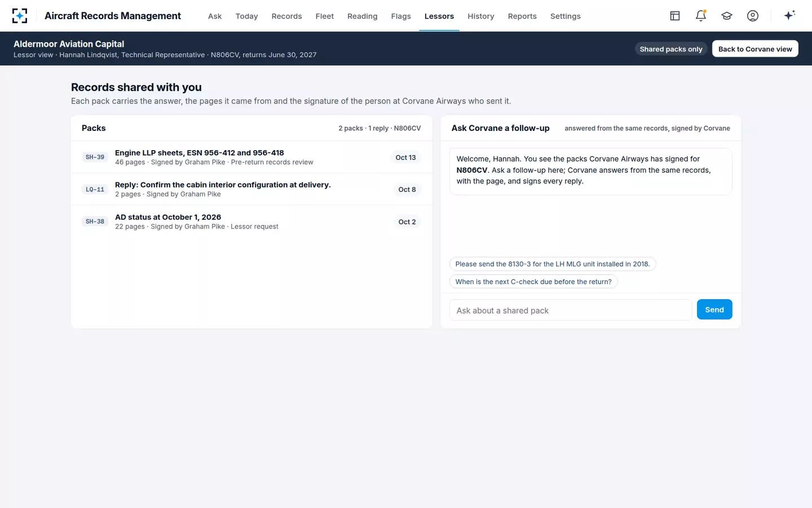Open the Records tab
Viewport: 812px width, 508px height.
coord(286,16)
